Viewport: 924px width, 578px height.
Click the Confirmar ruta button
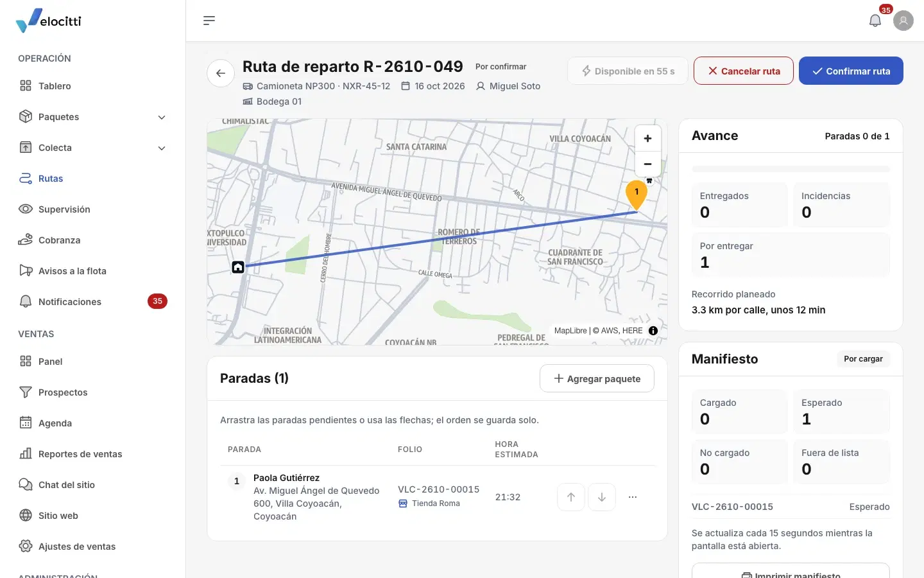click(851, 71)
